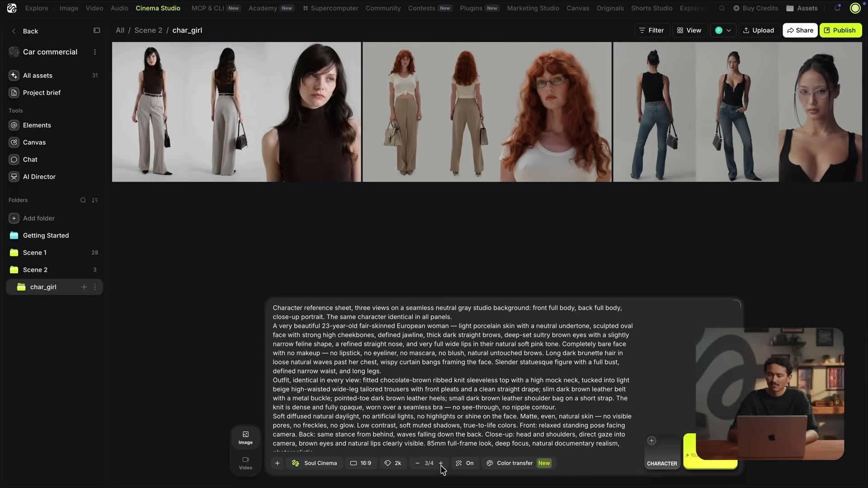The height and width of the screenshot is (488, 868).
Task: Click the Scene 2 breadcrumb link
Action: (x=148, y=30)
